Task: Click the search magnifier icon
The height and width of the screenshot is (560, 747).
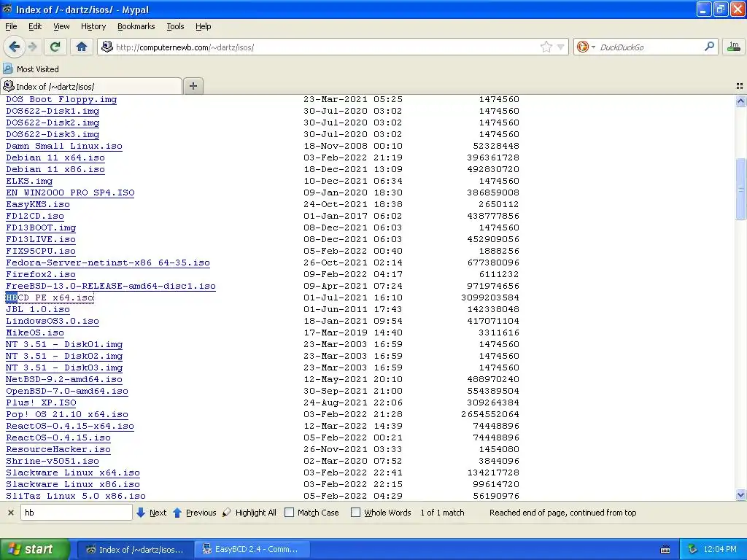Action: coord(709,47)
